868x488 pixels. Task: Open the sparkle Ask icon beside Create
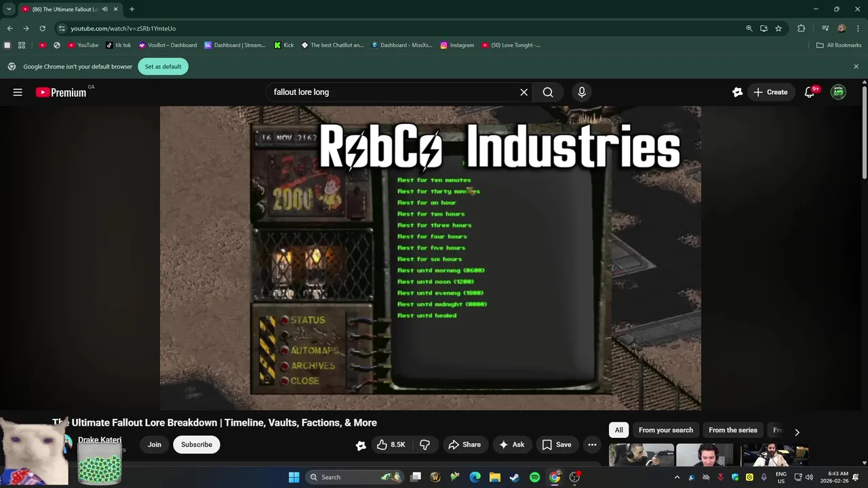[737, 92]
